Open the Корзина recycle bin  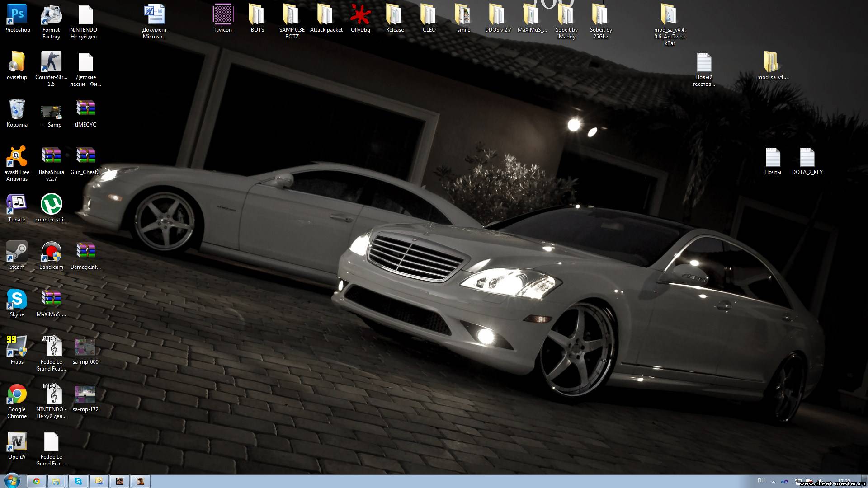(17, 110)
